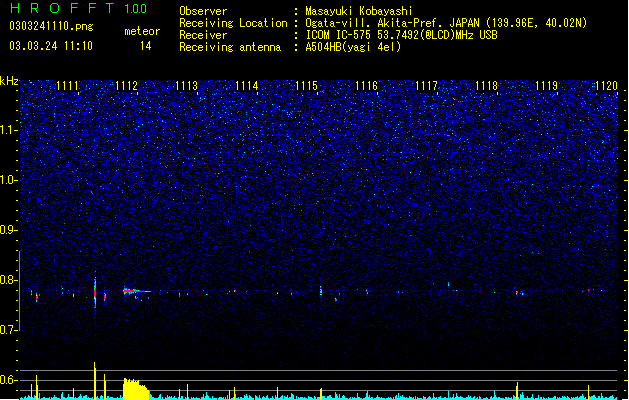
Task: Select the 1119 time marker
Action: (x=547, y=86)
